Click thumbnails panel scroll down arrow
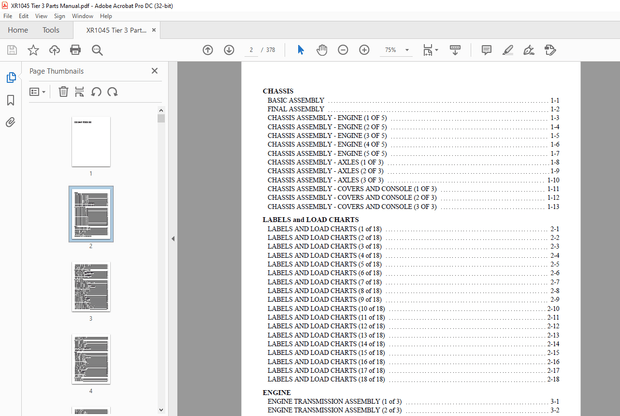Screen dimensions: 620x416 pyautogui.click(x=161, y=410)
